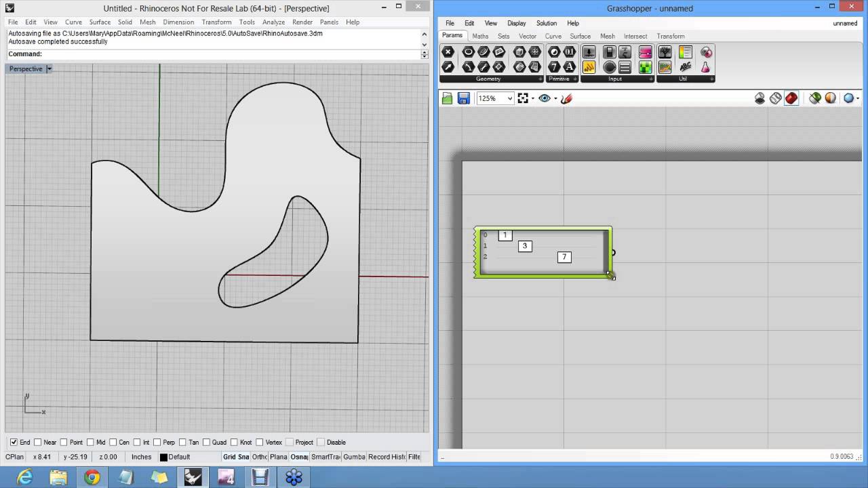Check the Perp osnap option
Viewport: 868px width, 488px height.
(157, 443)
